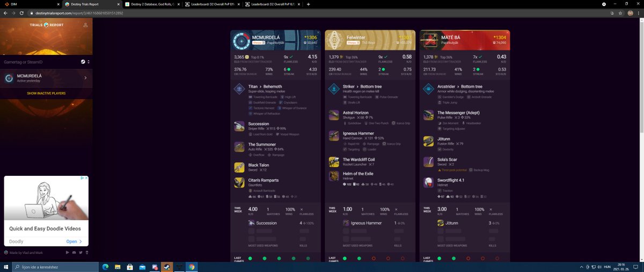Click The Wardcliff Coil rocket launcher icon
This screenshot has width=644, height=272.
tap(334, 161)
